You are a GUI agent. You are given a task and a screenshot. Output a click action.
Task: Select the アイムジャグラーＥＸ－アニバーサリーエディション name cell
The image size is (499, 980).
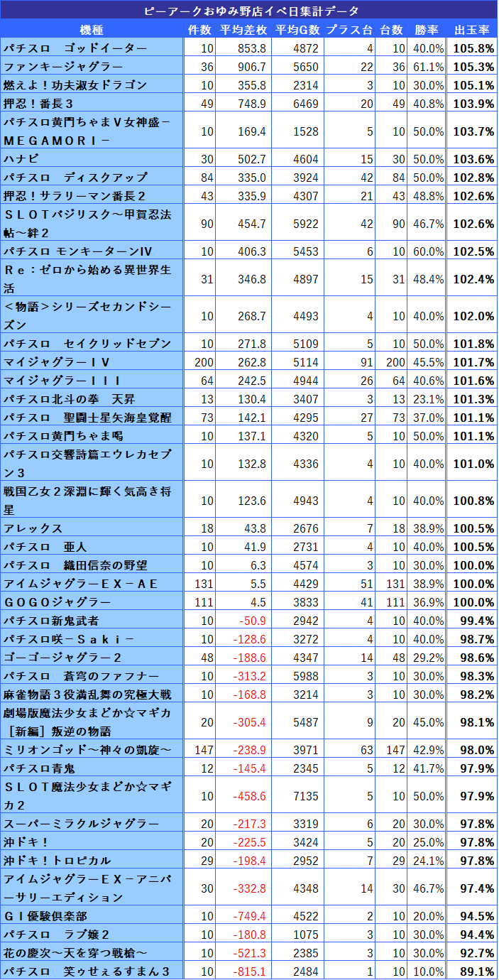pyautogui.click(x=92, y=888)
